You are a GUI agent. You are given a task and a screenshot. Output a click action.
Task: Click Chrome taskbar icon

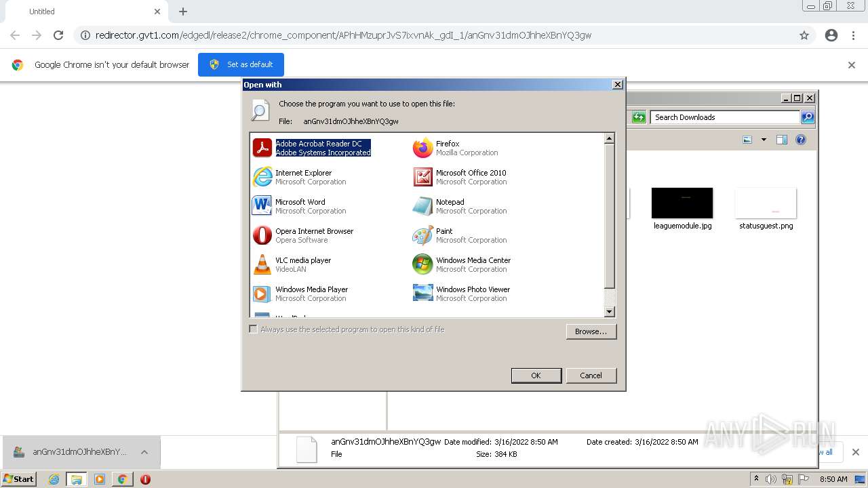coord(122,479)
